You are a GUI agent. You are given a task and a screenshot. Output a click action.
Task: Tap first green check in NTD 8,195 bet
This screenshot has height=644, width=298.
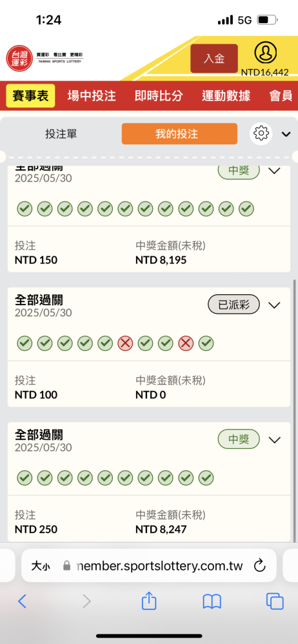pos(25,209)
